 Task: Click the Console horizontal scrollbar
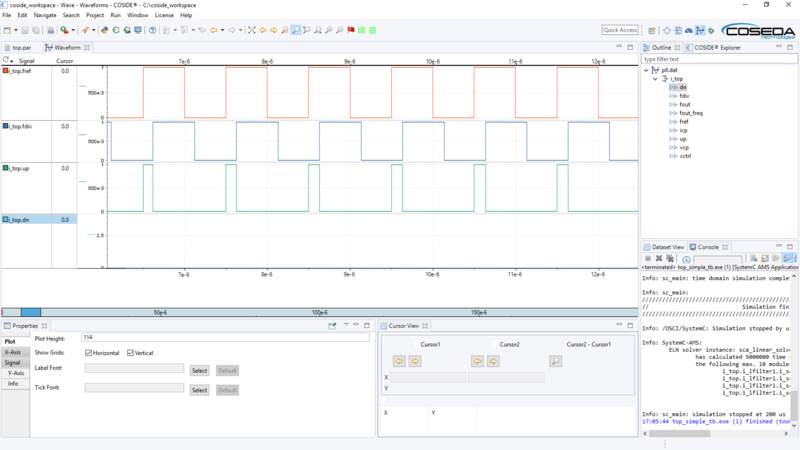click(681, 434)
